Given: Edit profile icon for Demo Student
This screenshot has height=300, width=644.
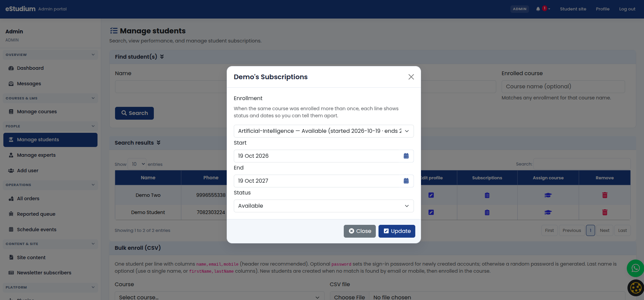Looking at the screenshot, I should pos(431,212).
